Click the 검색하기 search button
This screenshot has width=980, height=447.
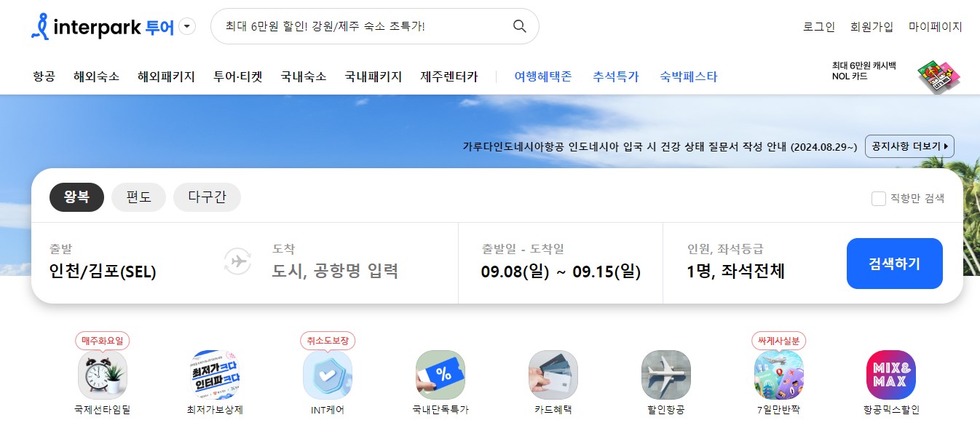coord(894,263)
